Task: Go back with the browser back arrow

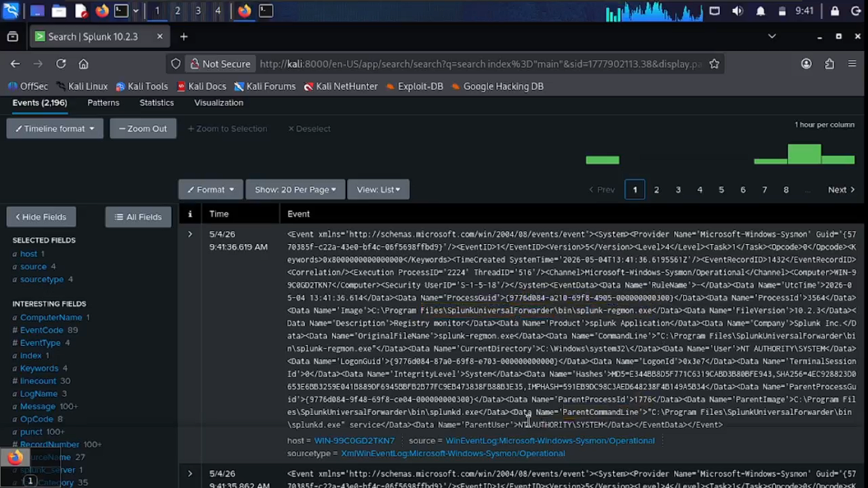Action: click(15, 64)
